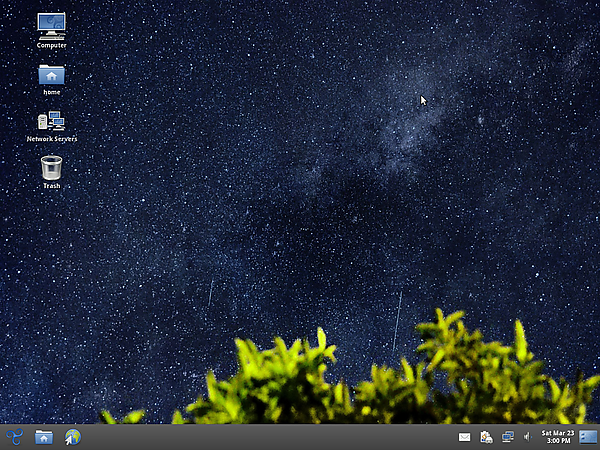This screenshot has height=450, width=600.
Task: Open the network connections tray icon
Action: coord(507,437)
